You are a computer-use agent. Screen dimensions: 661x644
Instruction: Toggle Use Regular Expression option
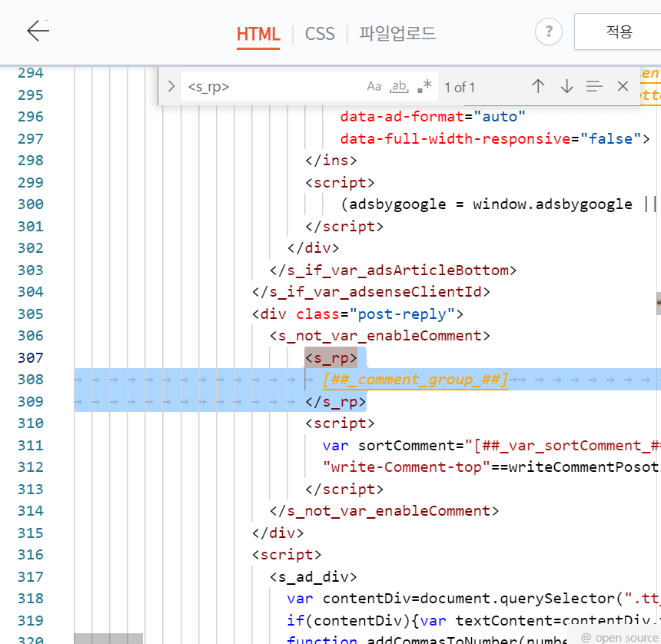click(x=424, y=86)
